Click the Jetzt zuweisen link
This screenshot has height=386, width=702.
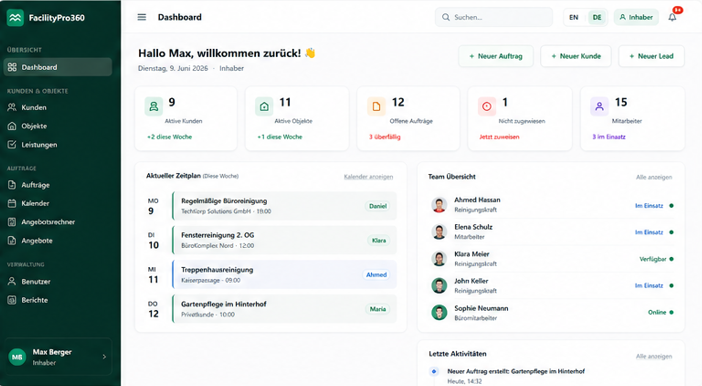(499, 137)
